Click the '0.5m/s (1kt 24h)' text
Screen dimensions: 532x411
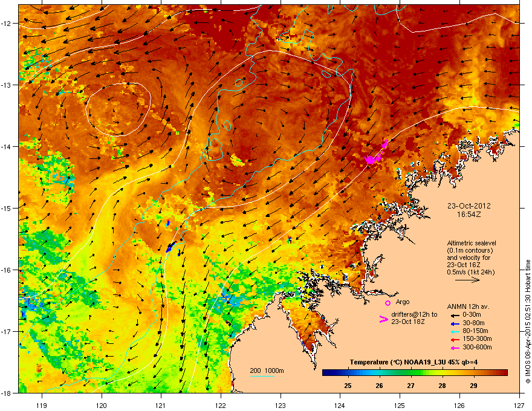click(x=470, y=272)
